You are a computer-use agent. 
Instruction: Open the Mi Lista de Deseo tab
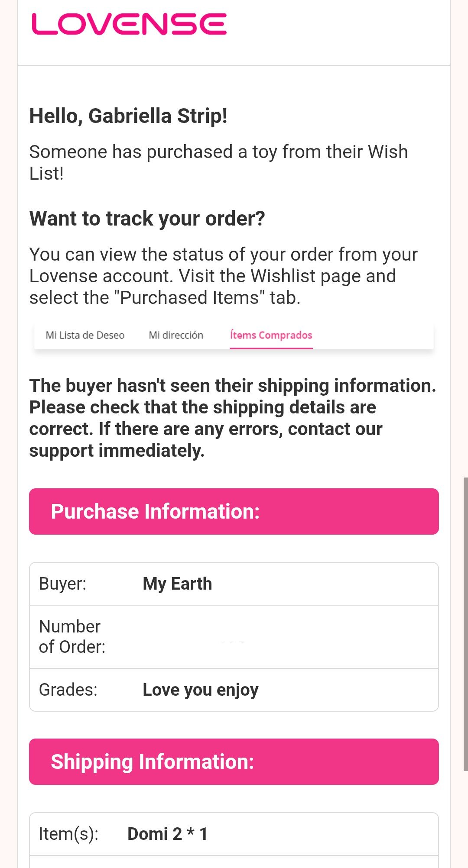[85, 335]
